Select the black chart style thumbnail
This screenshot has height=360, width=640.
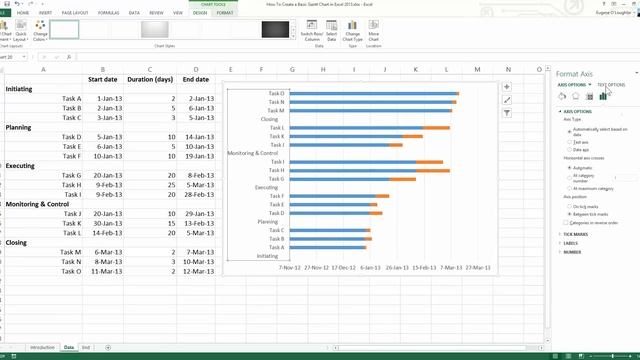pos(275,30)
